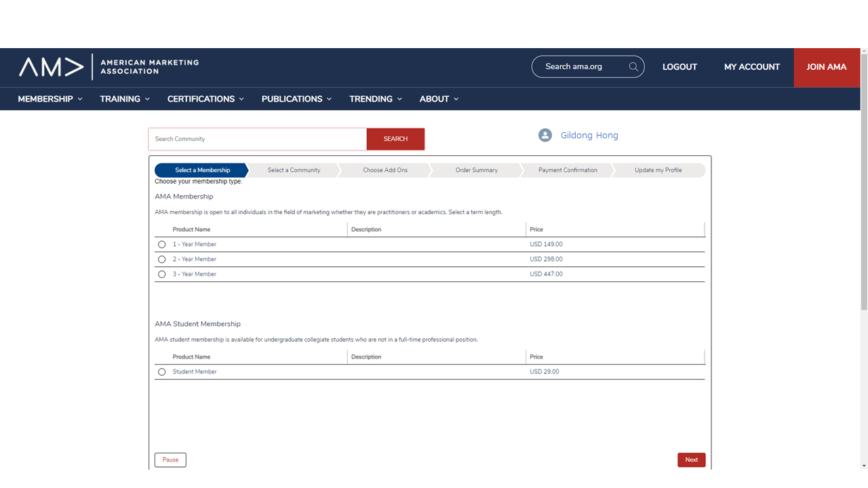868x488 pixels.
Task: Go to Choose Add Ons step
Action: 385,170
